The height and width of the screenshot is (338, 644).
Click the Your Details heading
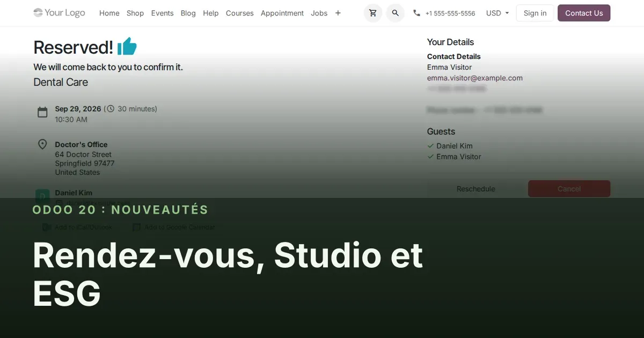[450, 42]
